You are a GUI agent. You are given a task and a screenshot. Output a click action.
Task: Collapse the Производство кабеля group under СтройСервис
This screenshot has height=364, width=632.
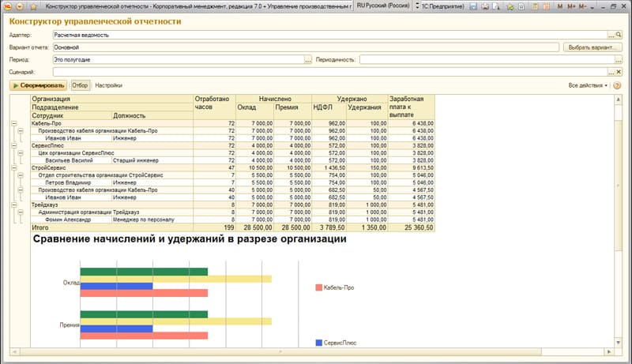[21, 190]
